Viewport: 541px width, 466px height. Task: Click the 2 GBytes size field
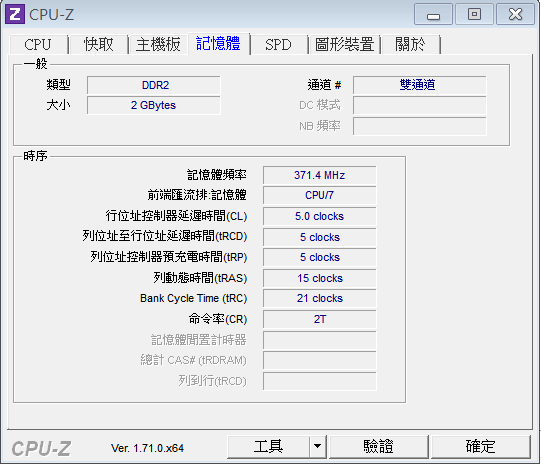click(x=154, y=105)
